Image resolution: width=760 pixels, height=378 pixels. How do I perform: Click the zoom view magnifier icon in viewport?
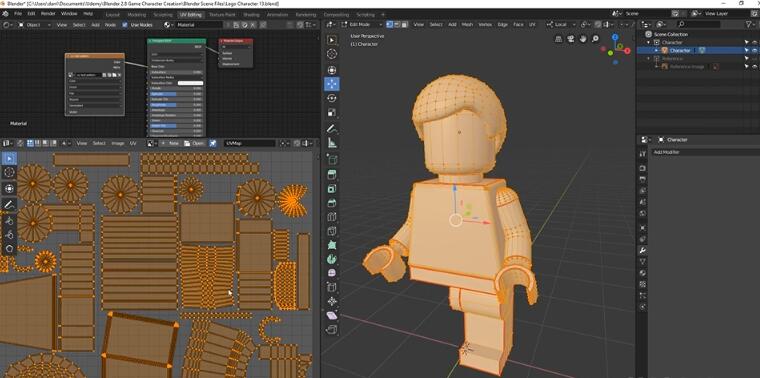click(595, 39)
